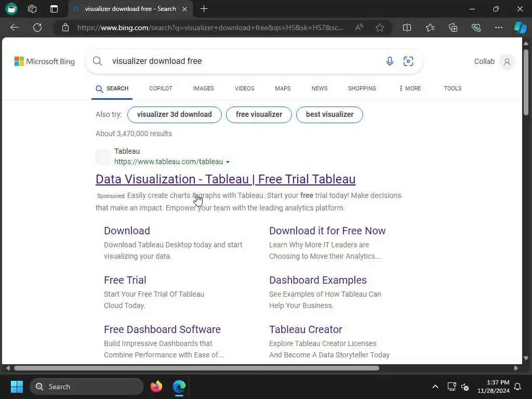Open split screen icon in the toolbar
Screen dimensions: 532x399
[x=407, y=28]
